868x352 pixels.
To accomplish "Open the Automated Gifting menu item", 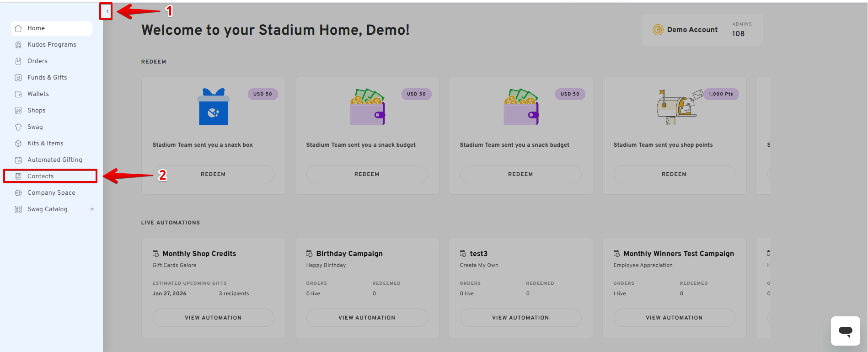I will pyautogui.click(x=54, y=160).
